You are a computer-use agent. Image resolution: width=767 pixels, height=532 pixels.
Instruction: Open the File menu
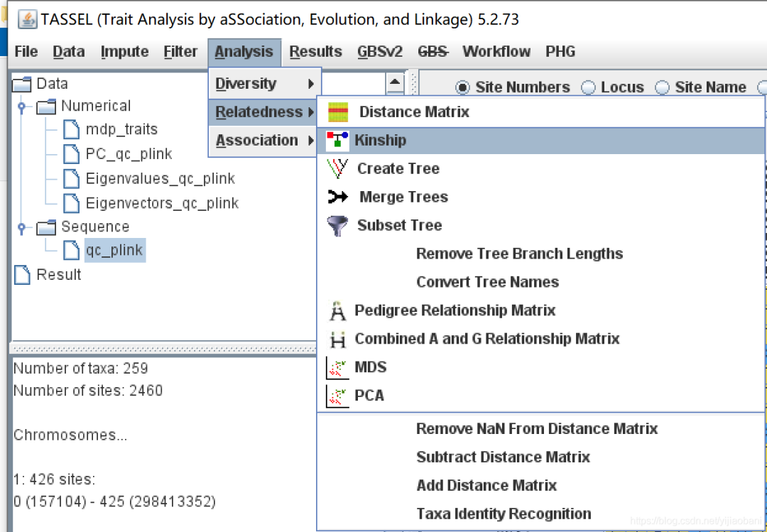point(26,51)
